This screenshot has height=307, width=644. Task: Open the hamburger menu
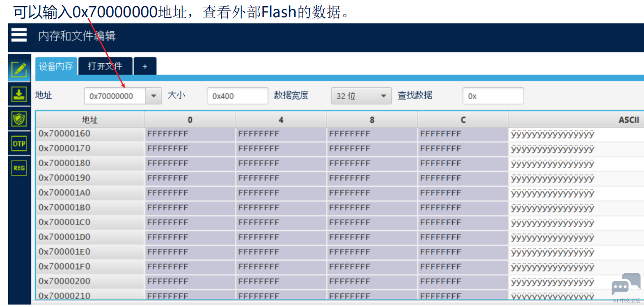[x=19, y=35]
